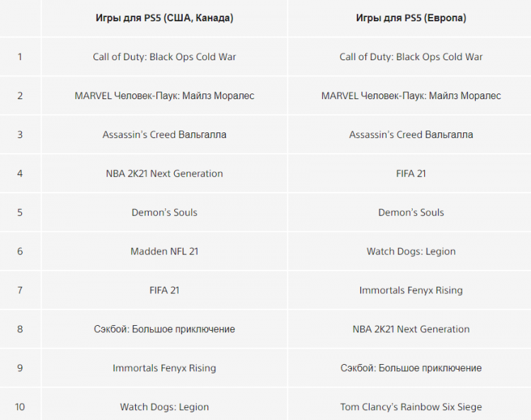This screenshot has height=420, width=531.
Task: Select Immortals Fenyx Rising in the Европа column
Action: pyautogui.click(x=411, y=290)
